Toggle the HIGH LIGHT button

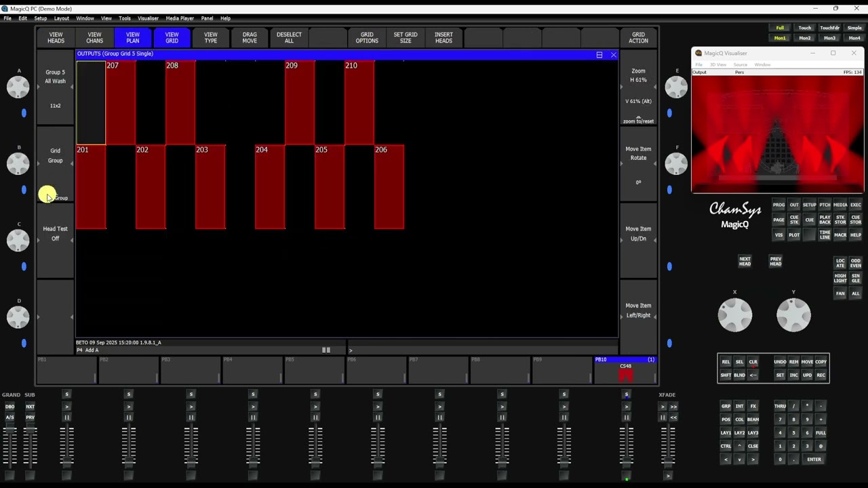click(x=840, y=278)
